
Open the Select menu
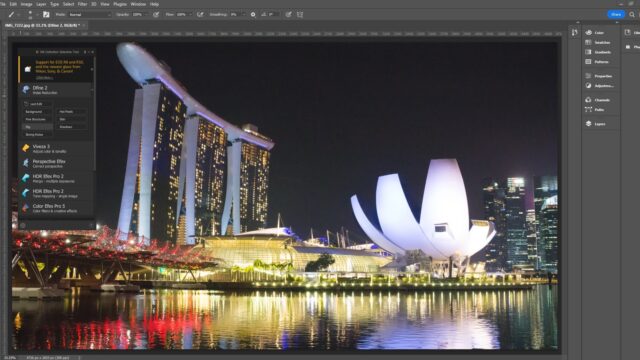click(x=68, y=4)
